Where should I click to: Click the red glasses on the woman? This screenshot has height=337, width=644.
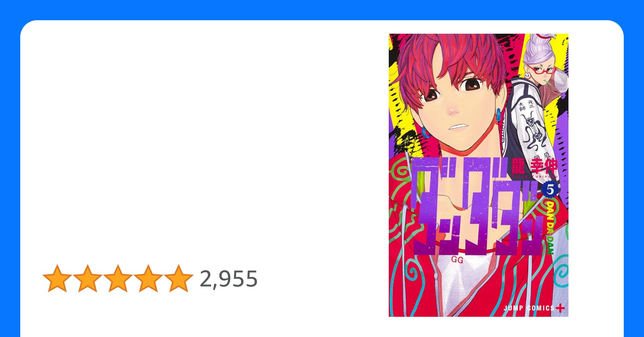541,70
